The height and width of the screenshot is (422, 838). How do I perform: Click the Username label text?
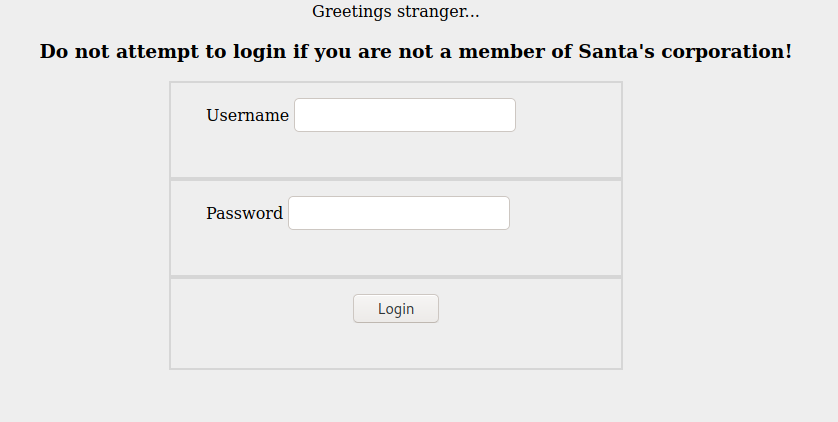pyautogui.click(x=247, y=115)
